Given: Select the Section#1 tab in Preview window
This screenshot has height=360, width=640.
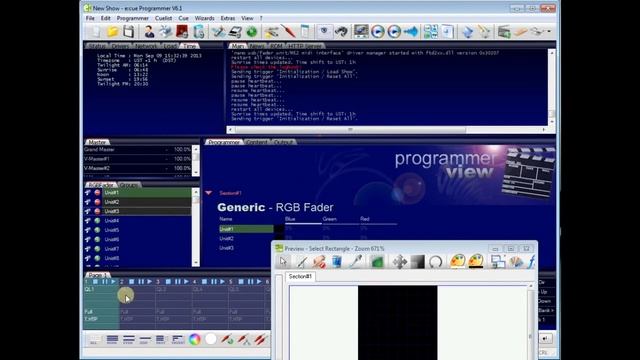Looking at the screenshot, I should pos(300,276).
